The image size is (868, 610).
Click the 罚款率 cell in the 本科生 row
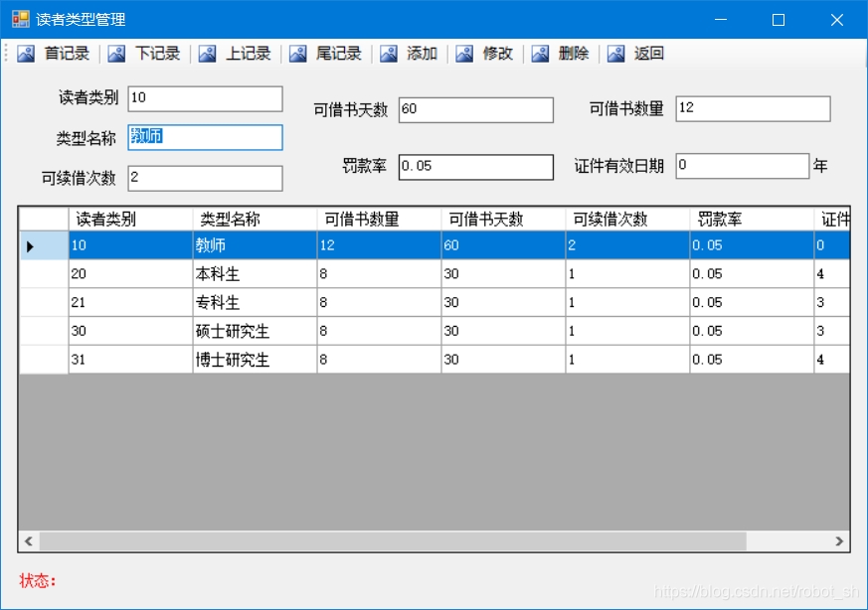tap(753, 274)
